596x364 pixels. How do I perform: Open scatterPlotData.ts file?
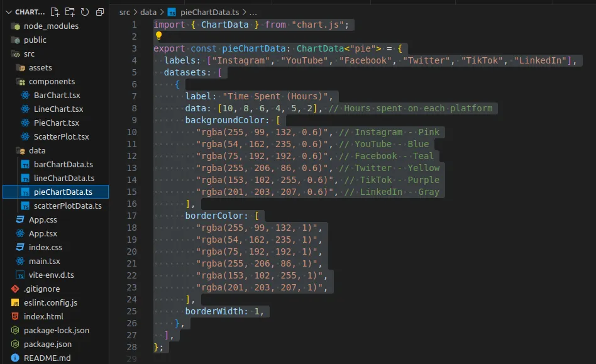click(68, 206)
